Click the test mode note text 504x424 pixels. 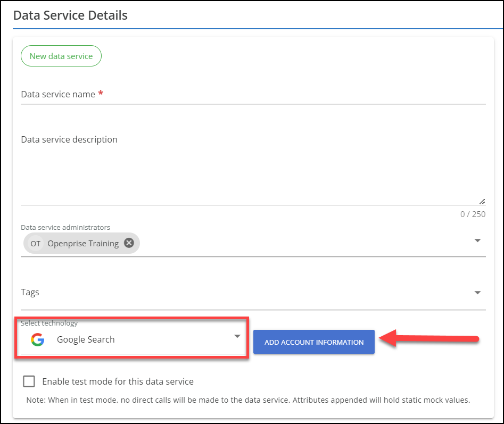coord(248,400)
